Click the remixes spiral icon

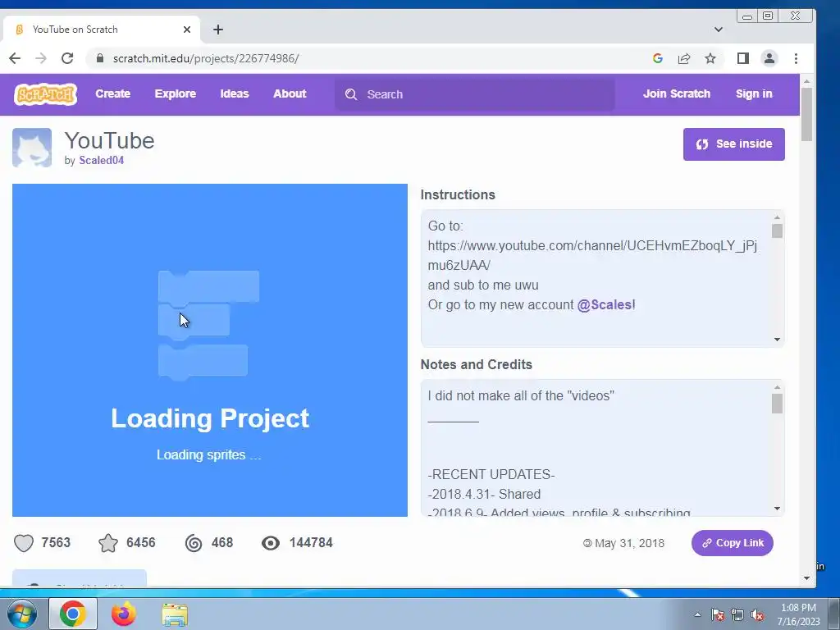pyautogui.click(x=194, y=543)
